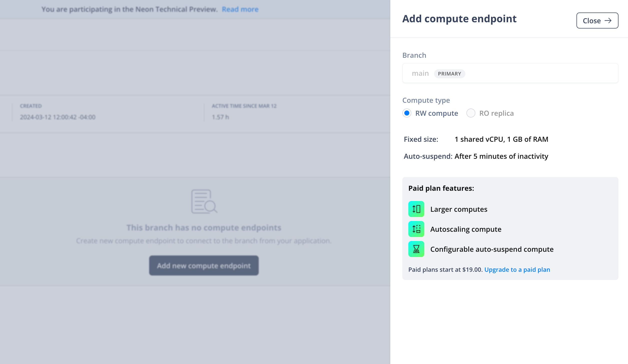Image resolution: width=628 pixels, height=364 pixels.
Task: Close the Add compute endpoint panel
Action: pyautogui.click(x=597, y=20)
